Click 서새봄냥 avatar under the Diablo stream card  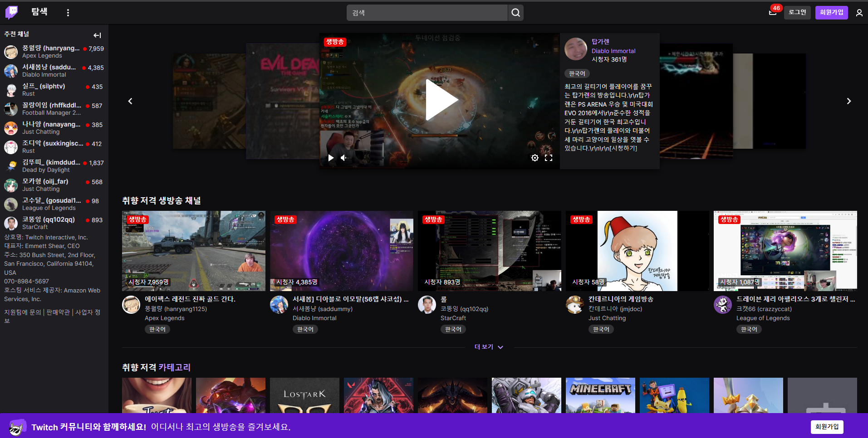tap(279, 305)
